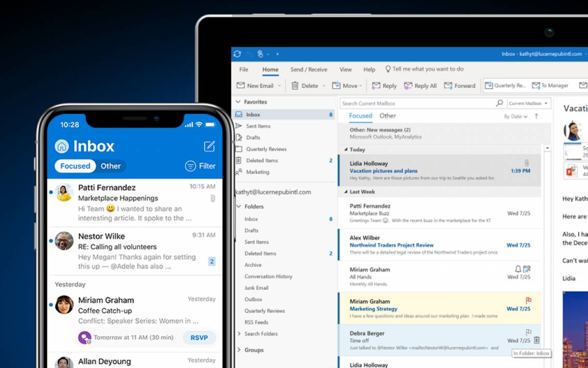Collapse the Today message group

click(346, 149)
